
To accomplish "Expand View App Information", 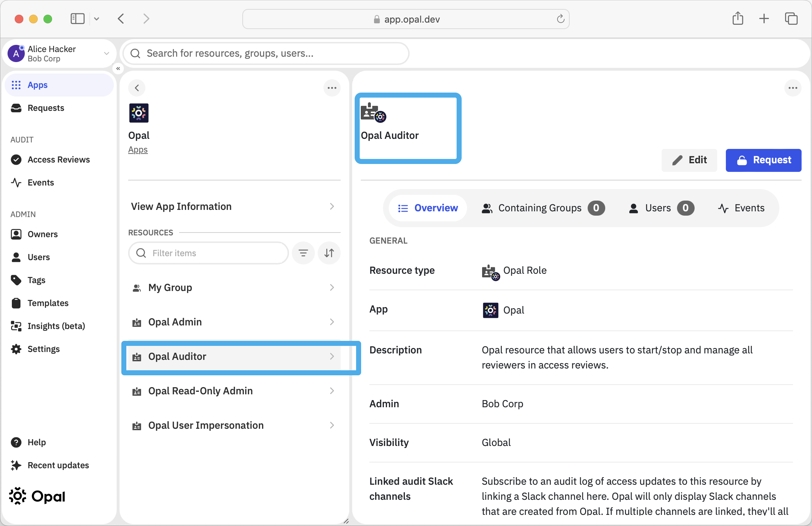I will [234, 206].
